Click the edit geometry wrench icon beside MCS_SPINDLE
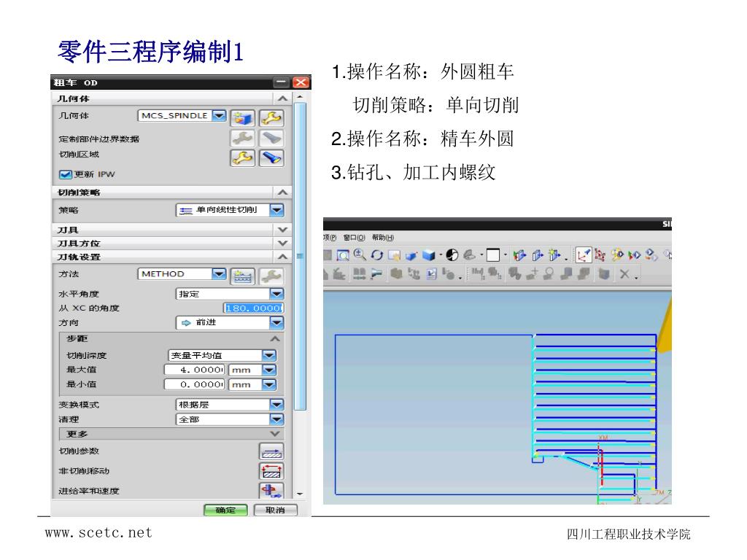747x560 pixels. [x=271, y=117]
